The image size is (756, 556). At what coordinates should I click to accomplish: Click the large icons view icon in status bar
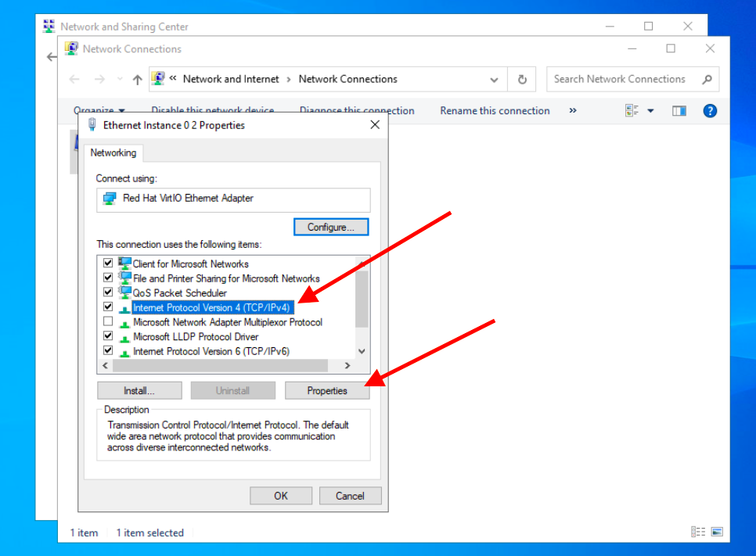[x=717, y=532]
